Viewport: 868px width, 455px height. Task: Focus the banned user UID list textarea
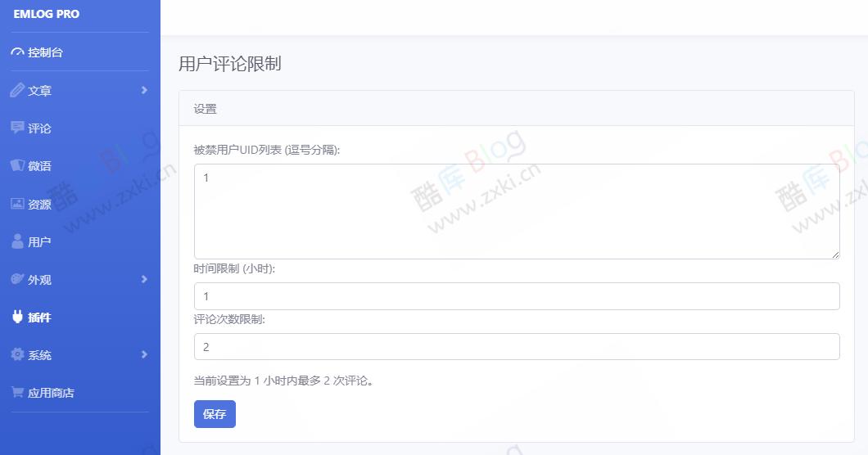point(517,211)
